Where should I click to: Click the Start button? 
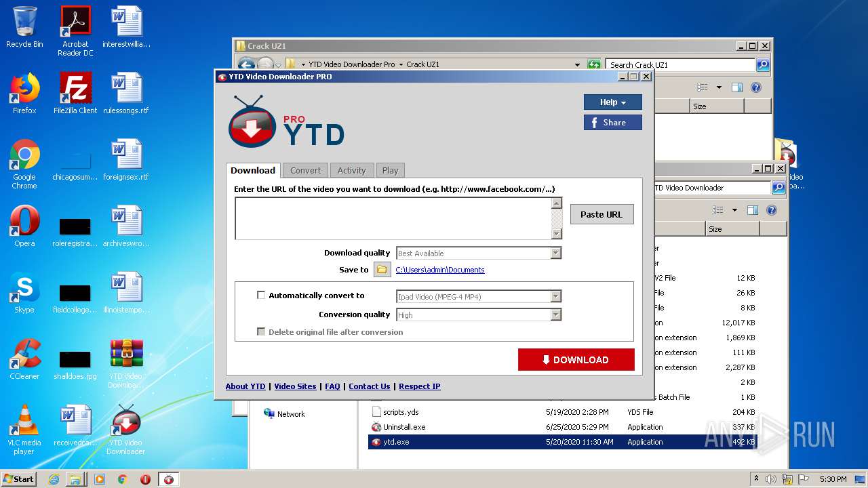tap(19, 479)
